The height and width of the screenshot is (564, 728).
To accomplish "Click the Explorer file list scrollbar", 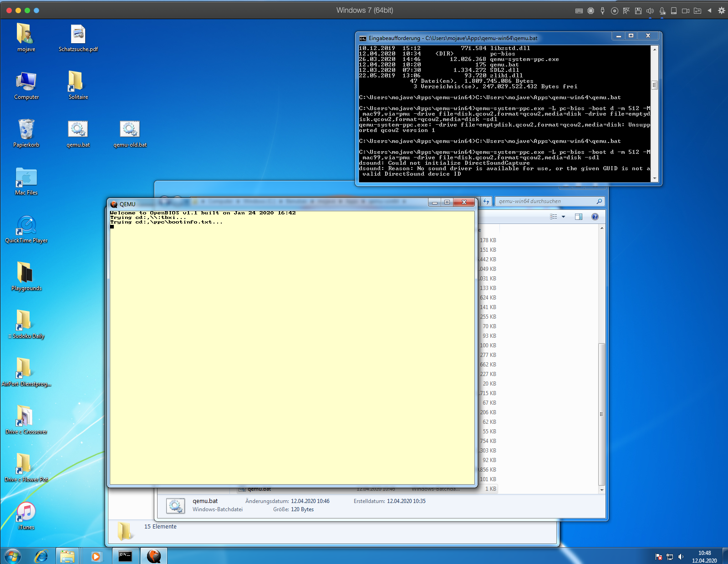I will pyautogui.click(x=601, y=414).
